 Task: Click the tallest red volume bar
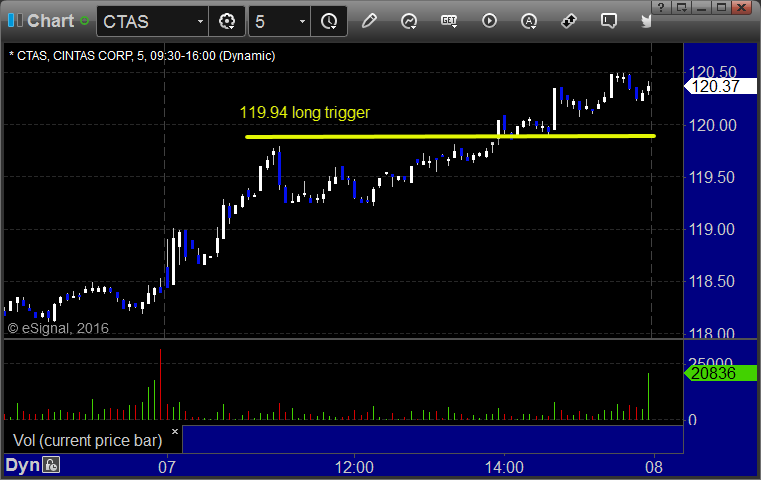pos(161,384)
